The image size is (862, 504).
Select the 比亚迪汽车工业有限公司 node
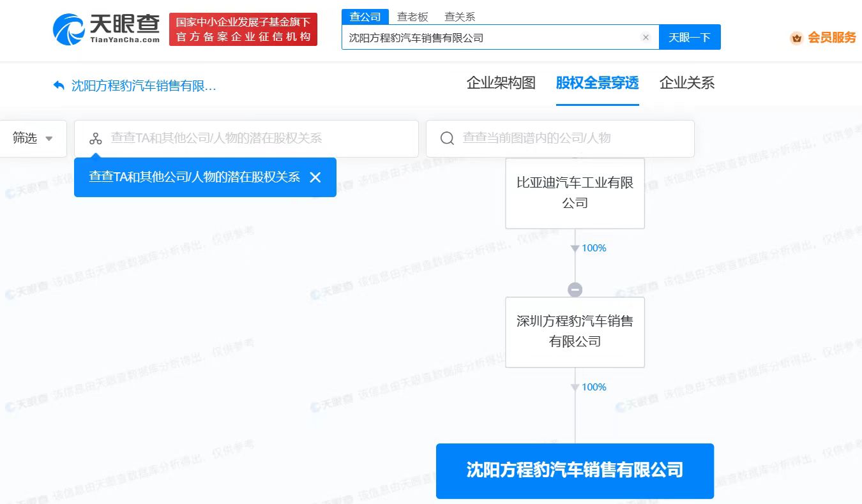click(x=575, y=193)
